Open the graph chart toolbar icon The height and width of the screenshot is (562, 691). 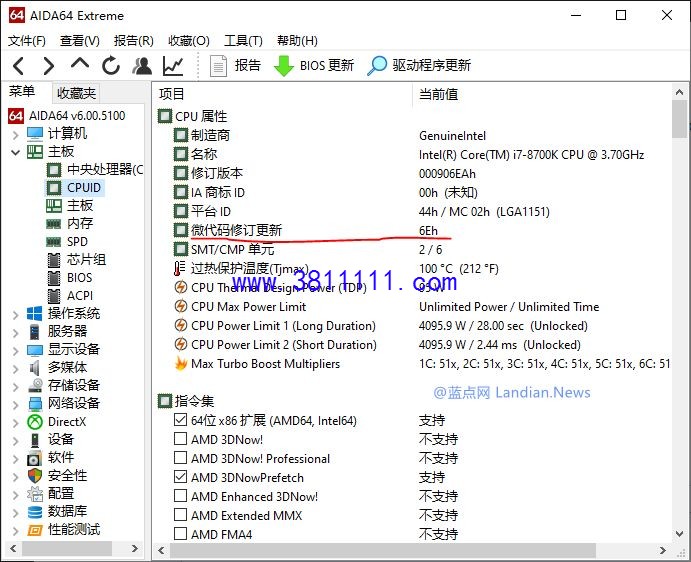(x=173, y=66)
